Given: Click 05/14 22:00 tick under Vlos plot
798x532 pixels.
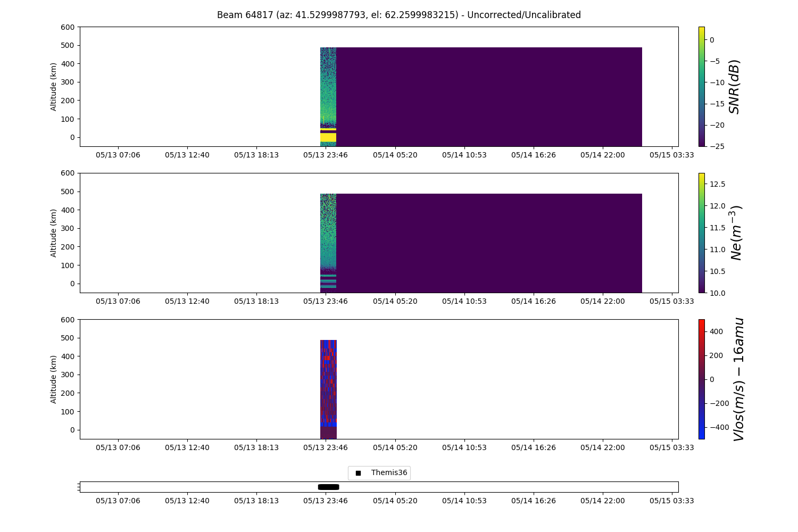Looking at the screenshot, I should click(603, 447).
